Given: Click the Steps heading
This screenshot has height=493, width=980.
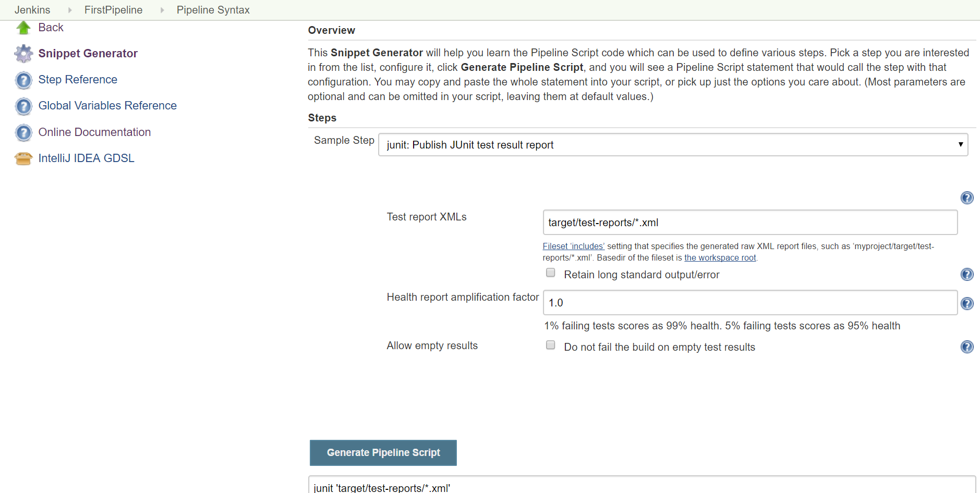Looking at the screenshot, I should click(x=322, y=118).
